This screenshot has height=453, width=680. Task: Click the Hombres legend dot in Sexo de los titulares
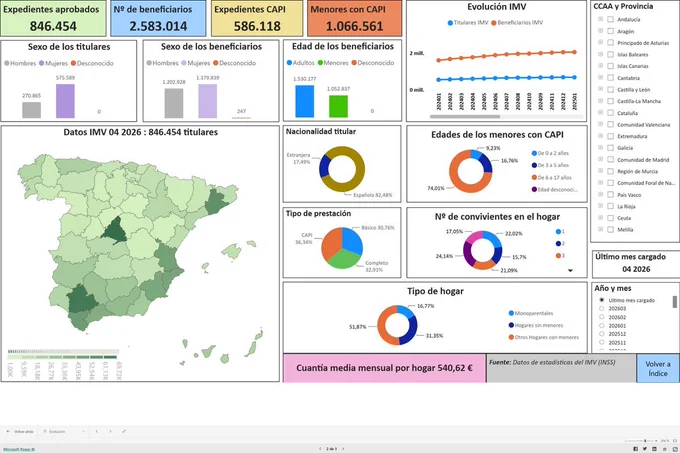point(7,63)
